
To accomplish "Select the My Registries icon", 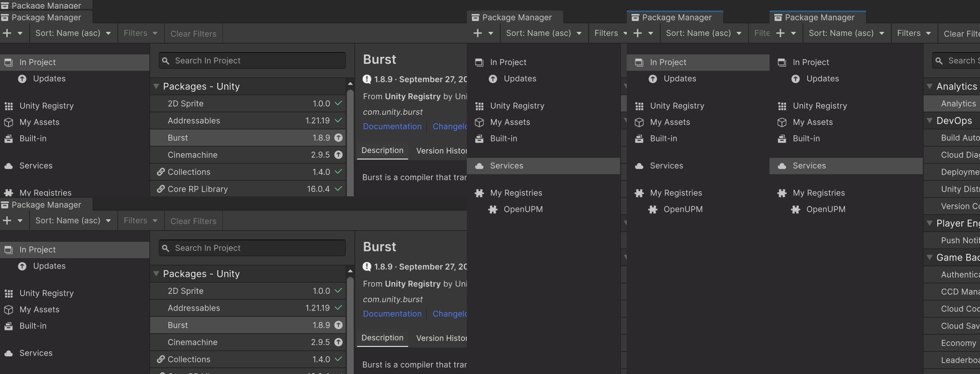I will click(x=9, y=192).
